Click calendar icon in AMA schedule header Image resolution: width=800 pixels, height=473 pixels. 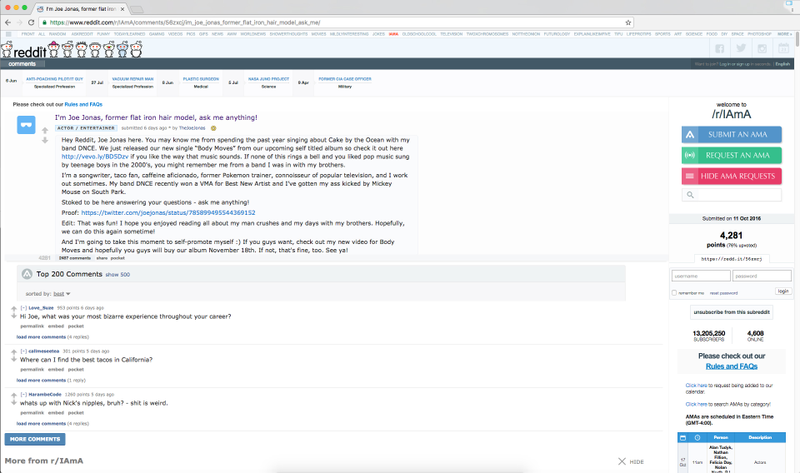click(x=683, y=437)
